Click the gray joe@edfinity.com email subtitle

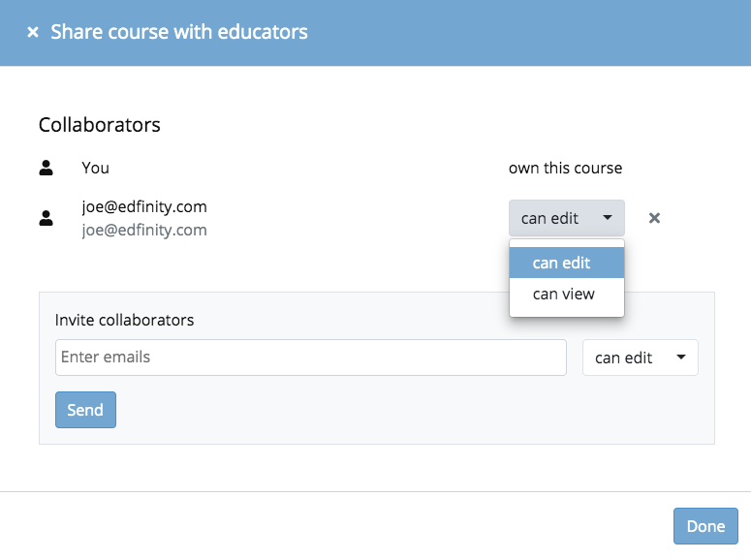144,230
